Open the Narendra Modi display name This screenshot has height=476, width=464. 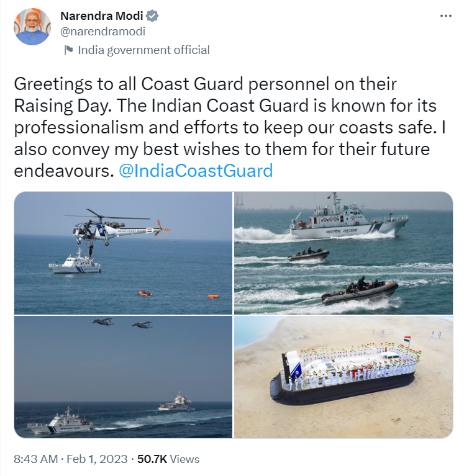[x=101, y=16]
